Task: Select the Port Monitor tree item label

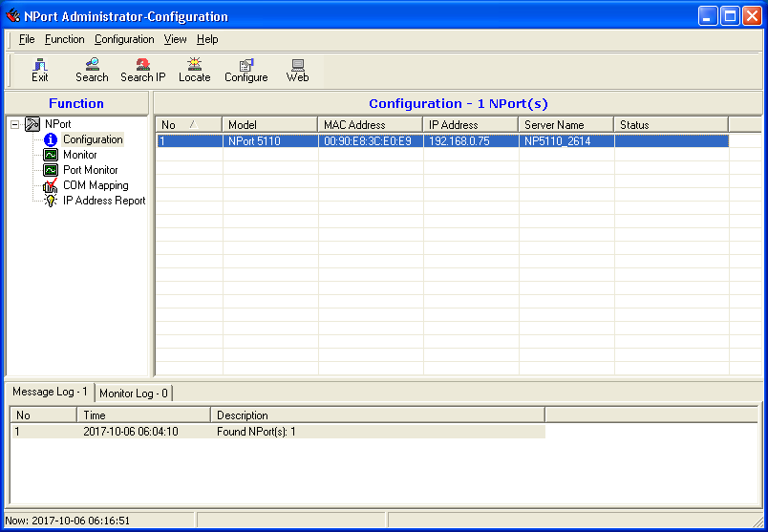Action: 91,170
